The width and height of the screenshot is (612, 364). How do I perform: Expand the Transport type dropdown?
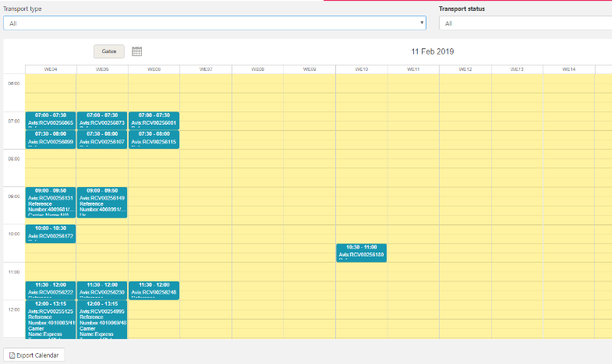click(214, 23)
